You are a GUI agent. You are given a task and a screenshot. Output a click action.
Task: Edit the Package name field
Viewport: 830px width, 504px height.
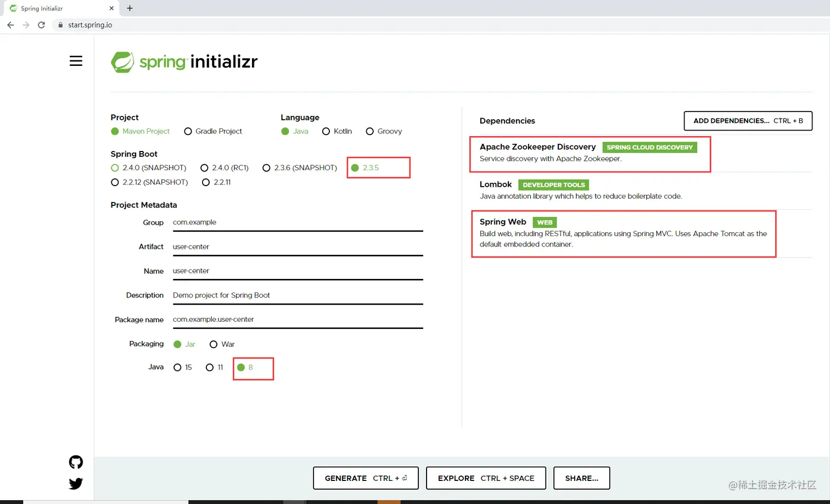click(x=298, y=320)
